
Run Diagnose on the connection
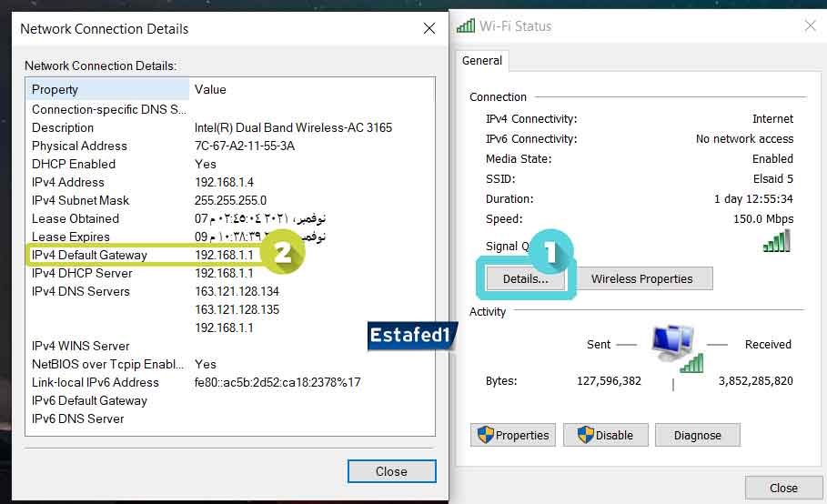pos(697,435)
